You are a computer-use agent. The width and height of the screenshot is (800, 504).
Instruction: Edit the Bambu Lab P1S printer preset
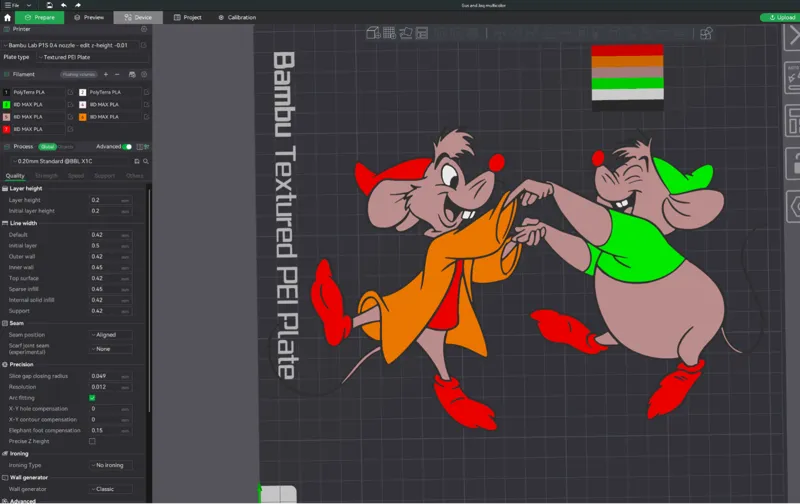tap(143, 45)
